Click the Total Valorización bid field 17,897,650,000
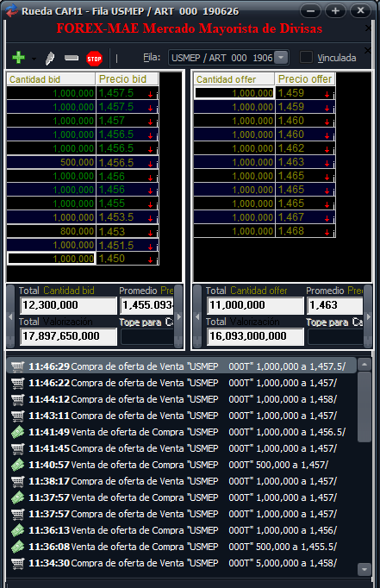Screen dimensions: 380x588 click(68, 336)
